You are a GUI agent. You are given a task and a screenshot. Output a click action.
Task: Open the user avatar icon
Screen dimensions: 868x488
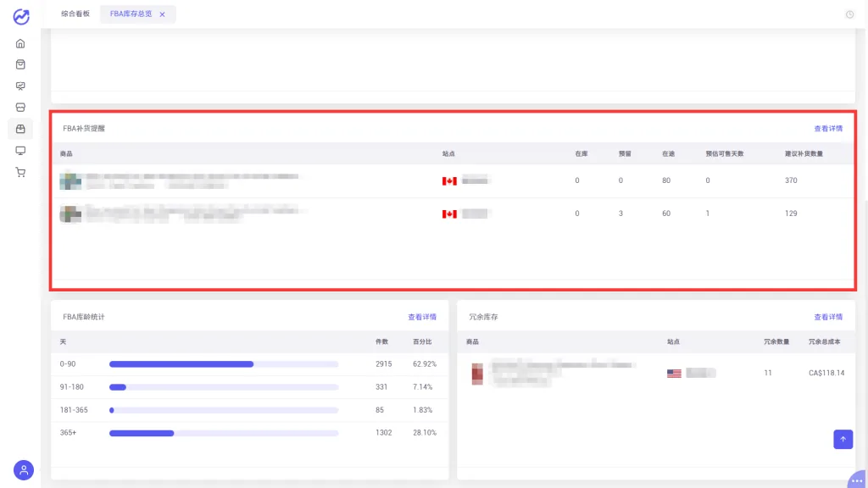[23, 469]
